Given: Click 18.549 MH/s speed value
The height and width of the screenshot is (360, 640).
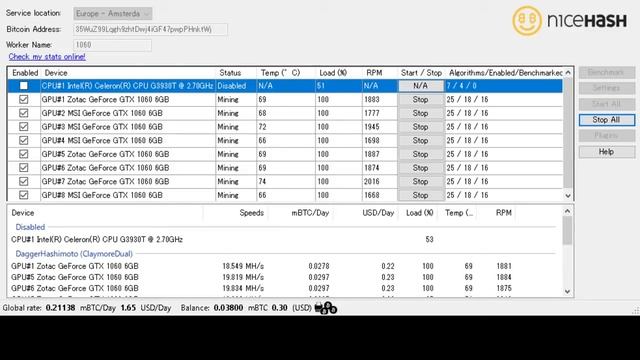Looking at the screenshot, I should coord(243,266).
